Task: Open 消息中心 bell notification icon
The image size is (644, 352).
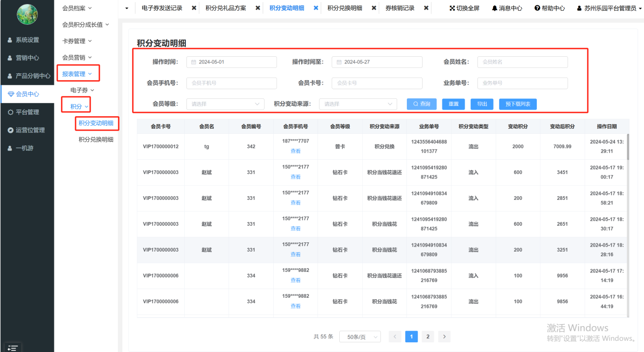Action: click(x=495, y=9)
